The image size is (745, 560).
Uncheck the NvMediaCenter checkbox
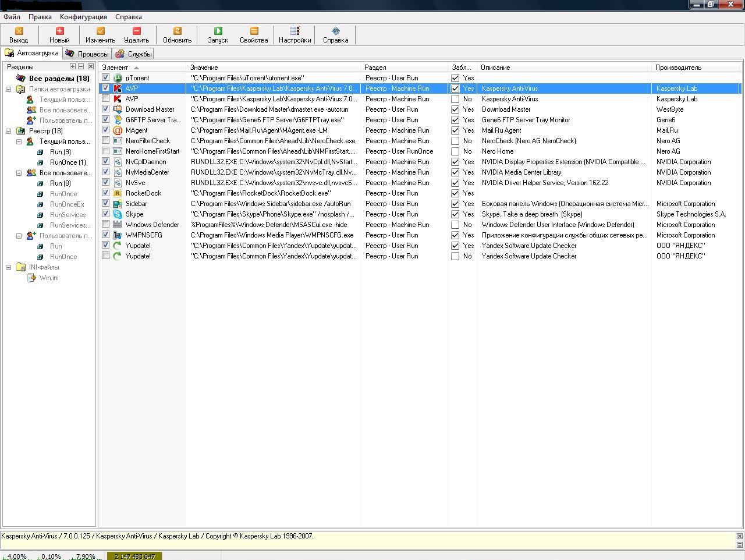(105, 172)
